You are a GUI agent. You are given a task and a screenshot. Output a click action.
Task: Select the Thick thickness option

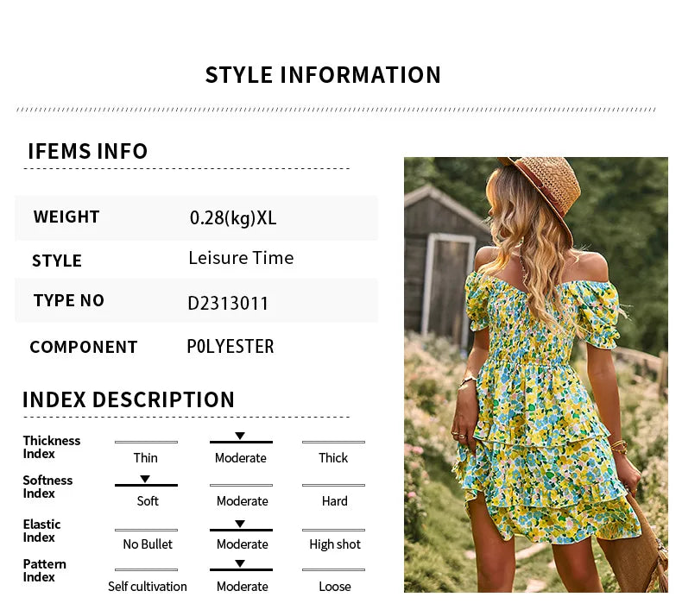[333, 458]
